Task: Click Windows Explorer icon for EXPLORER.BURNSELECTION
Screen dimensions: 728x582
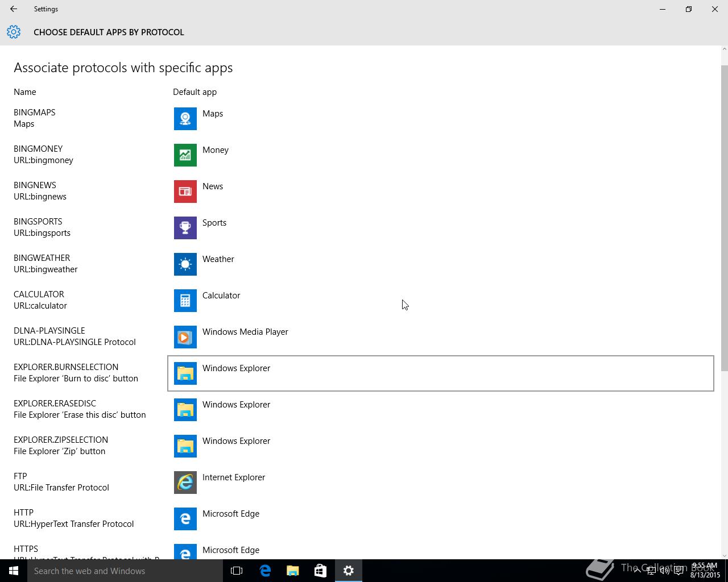Action: point(185,373)
